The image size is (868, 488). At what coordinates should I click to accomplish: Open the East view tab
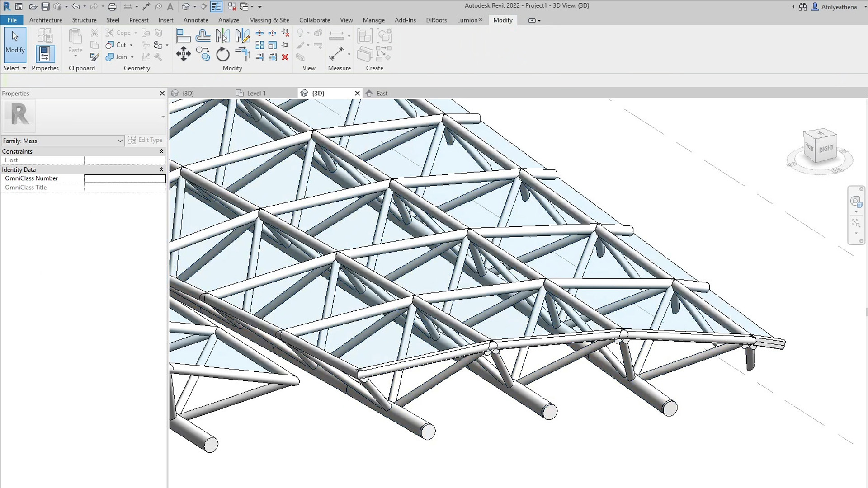tap(382, 93)
